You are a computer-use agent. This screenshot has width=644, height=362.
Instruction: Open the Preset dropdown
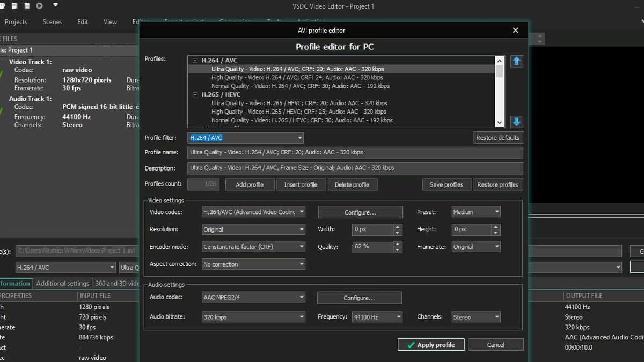tap(496, 211)
